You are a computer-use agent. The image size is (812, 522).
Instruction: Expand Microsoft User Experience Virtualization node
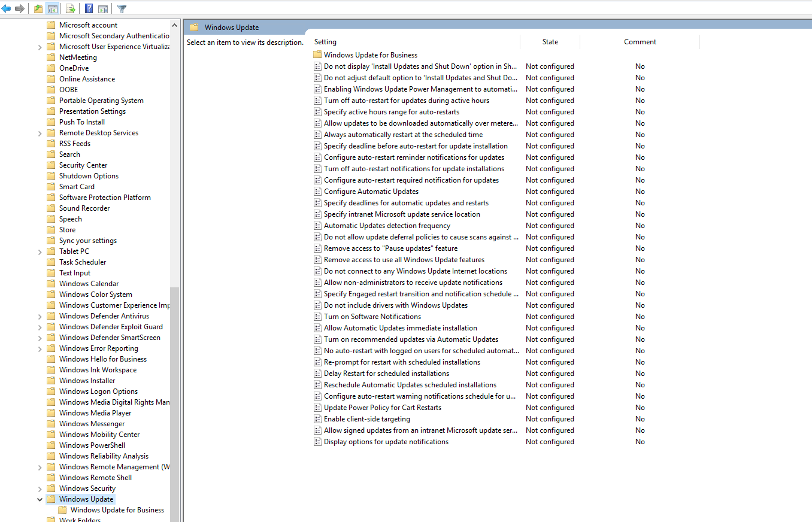[x=40, y=47]
